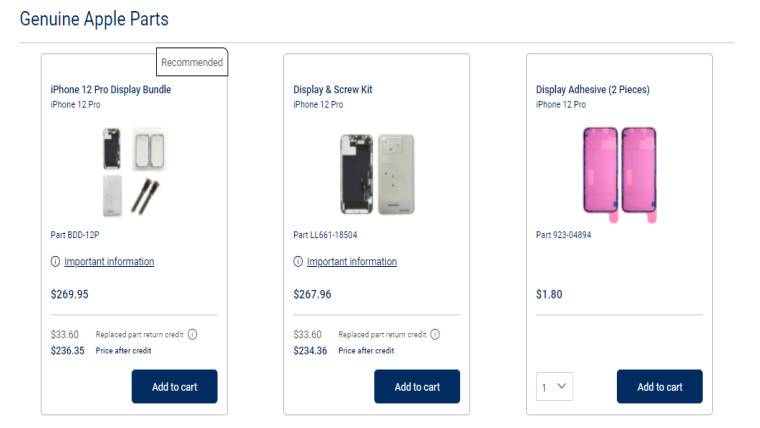Open Display & Screw Kit product image
The image size is (760, 428).
pyautogui.click(x=376, y=174)
